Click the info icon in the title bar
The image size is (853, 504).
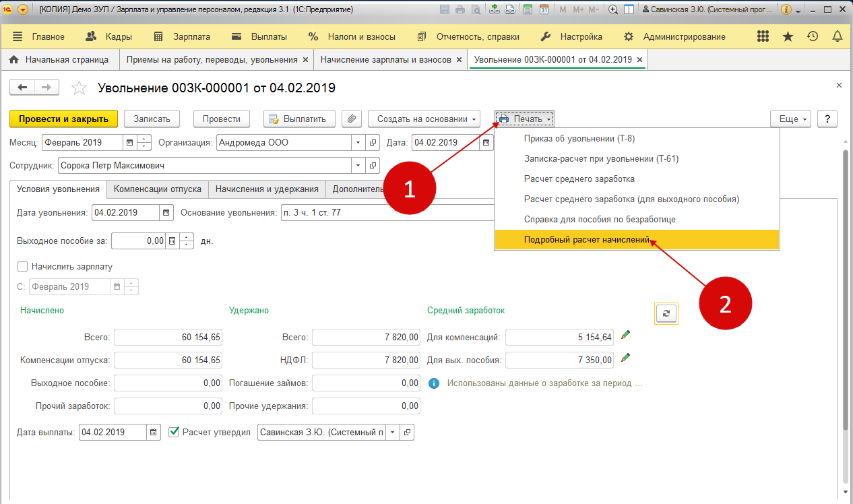[786, 10]
